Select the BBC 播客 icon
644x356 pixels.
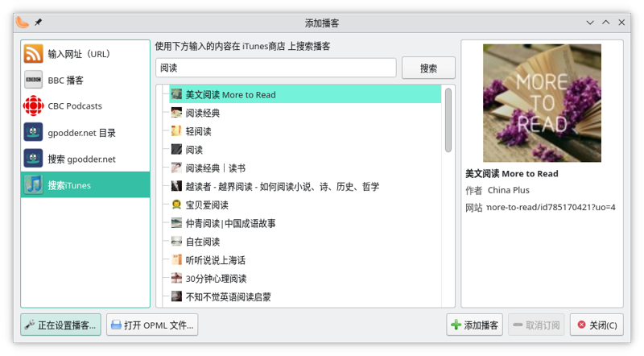(34, 80)
